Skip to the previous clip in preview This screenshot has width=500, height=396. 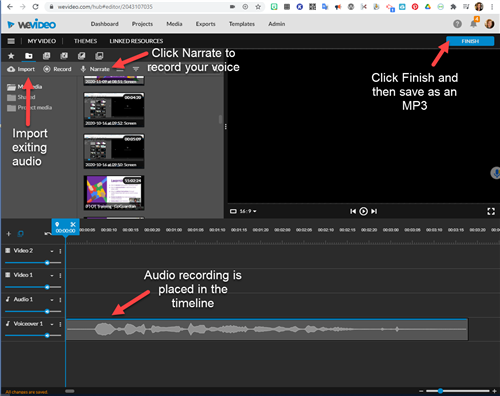pyautogui.click(x=353, y=211)
